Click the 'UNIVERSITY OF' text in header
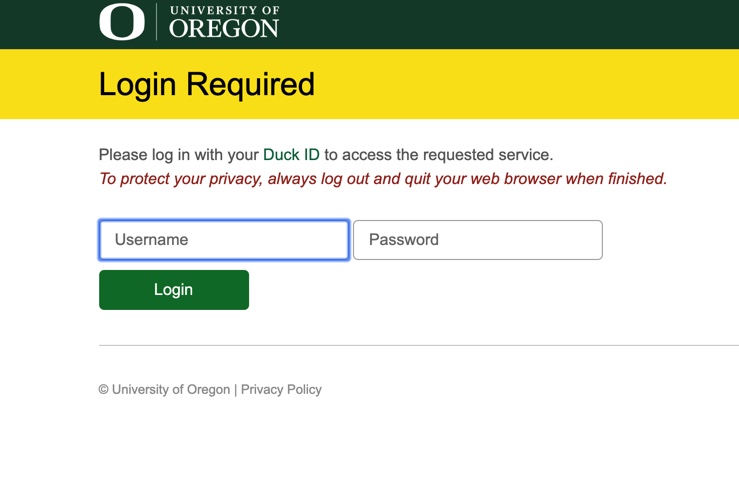This screenshot has width=739, height=481. tap(225, 10)
